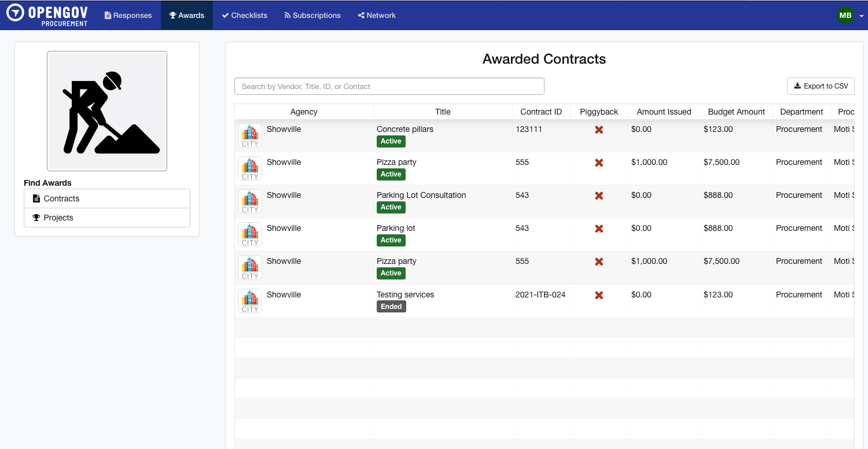Open the Checklists tab
Viewport: 868px width, 449px height.
point(244,15)
